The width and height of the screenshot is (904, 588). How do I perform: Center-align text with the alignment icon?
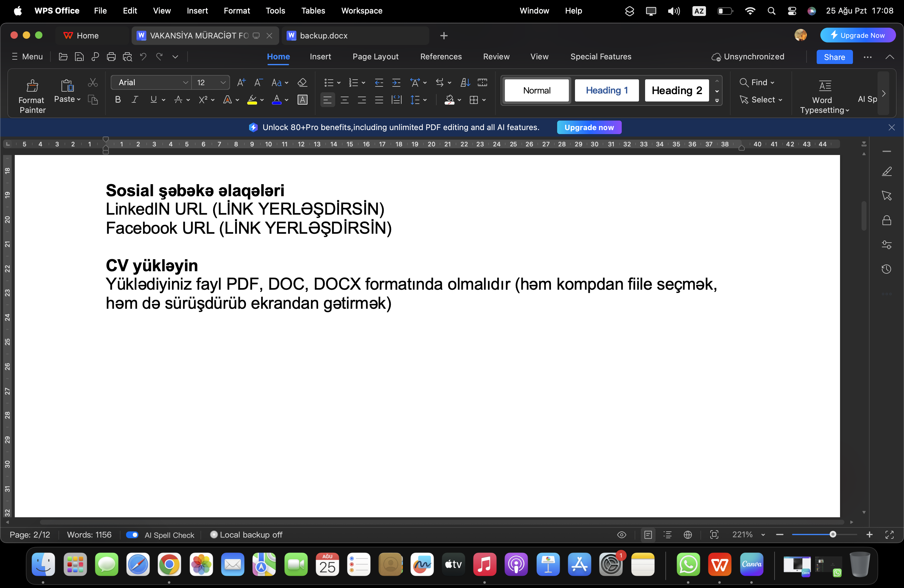click(344, 100)
